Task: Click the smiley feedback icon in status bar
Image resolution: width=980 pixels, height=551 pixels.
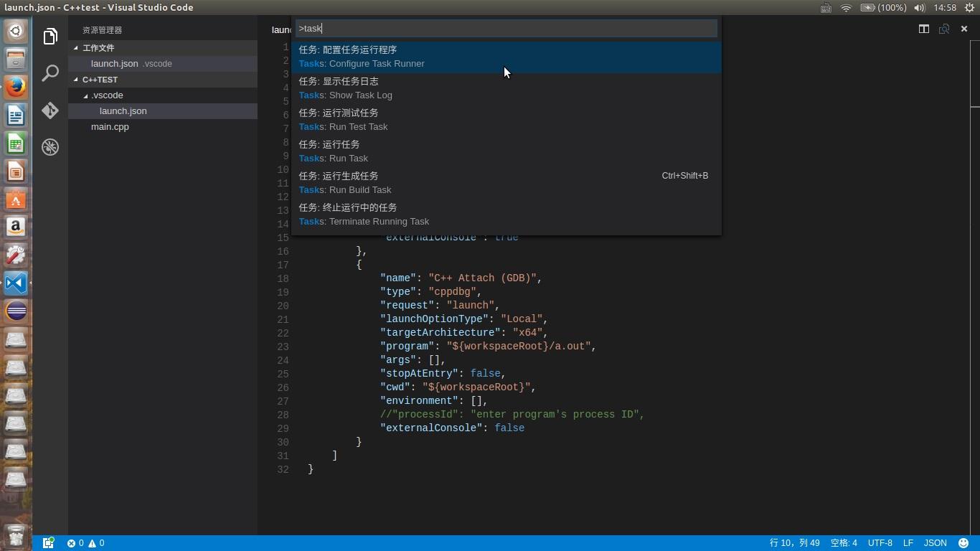Action: pos(963,543)
